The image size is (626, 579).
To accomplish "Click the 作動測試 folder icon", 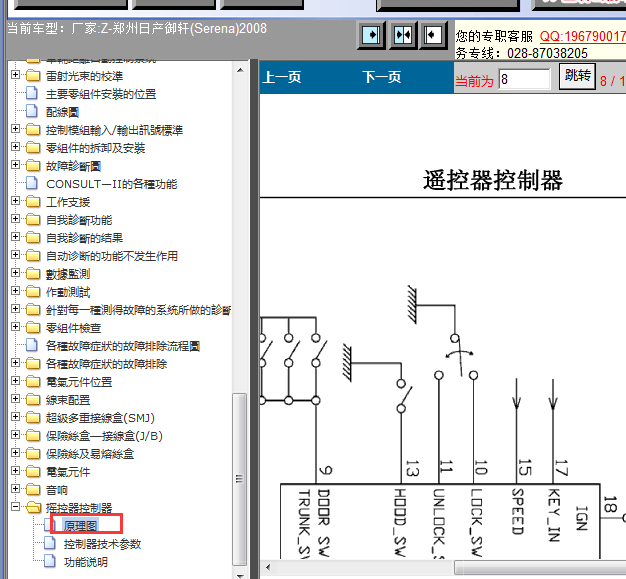I will point(33,291).
